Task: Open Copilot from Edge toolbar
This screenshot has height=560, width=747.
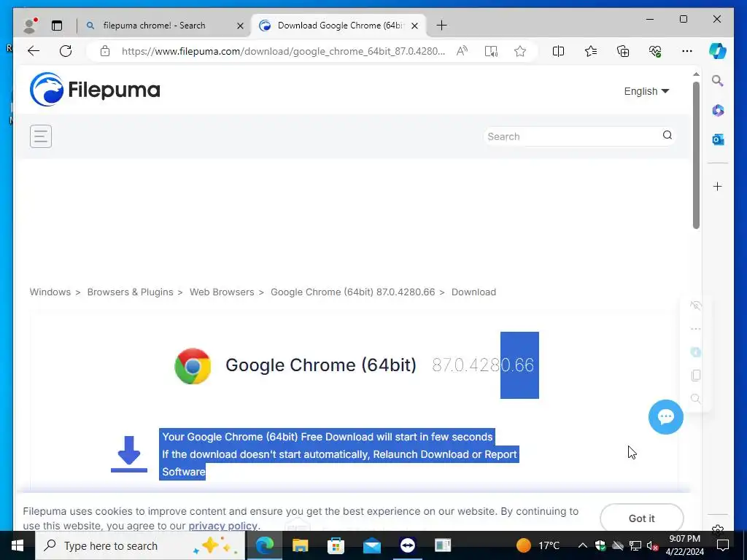Action: 718,51
